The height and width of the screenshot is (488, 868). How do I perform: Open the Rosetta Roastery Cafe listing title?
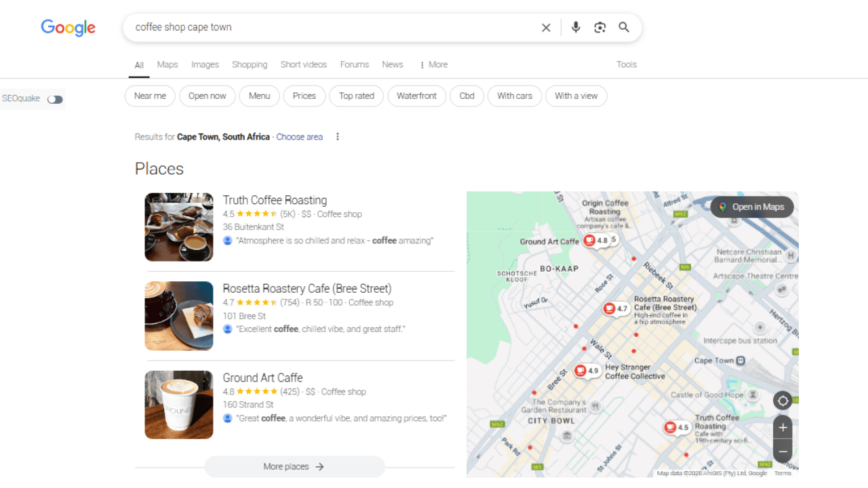tap(307, 289)
